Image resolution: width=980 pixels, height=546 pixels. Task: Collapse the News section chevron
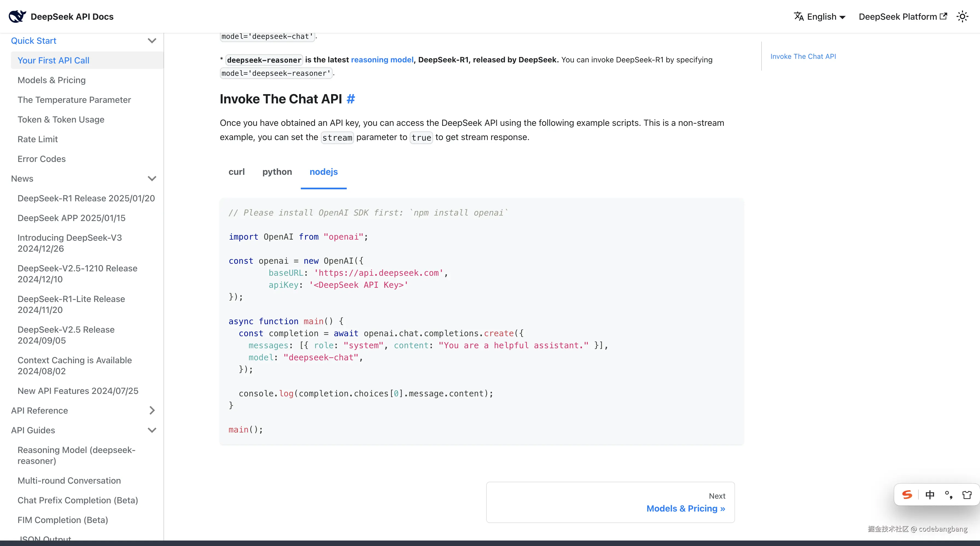click(x=152, y=178)
